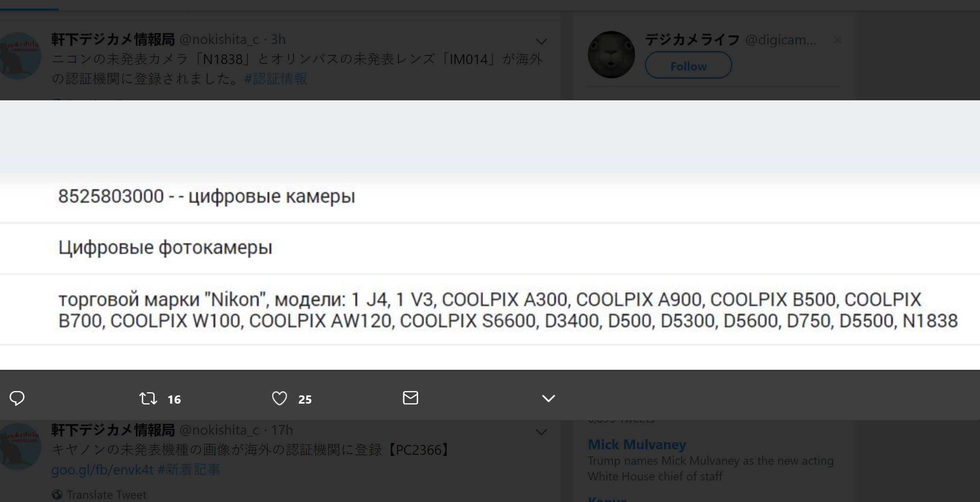Image resolution: width=980 pixels, height=502 pixels.
Task: Click the reply speech bubble icon
Action: pos(17,398)
